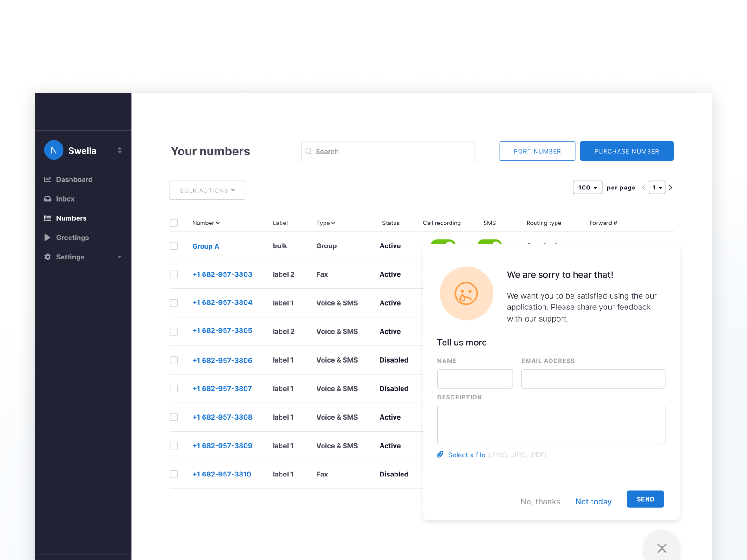Image resolution: width=747 pixels, height=560 pixels.
Task: Open the Dashboard analytics icon in sidebar
Action: pyautogui.click(x=48, y=179)
